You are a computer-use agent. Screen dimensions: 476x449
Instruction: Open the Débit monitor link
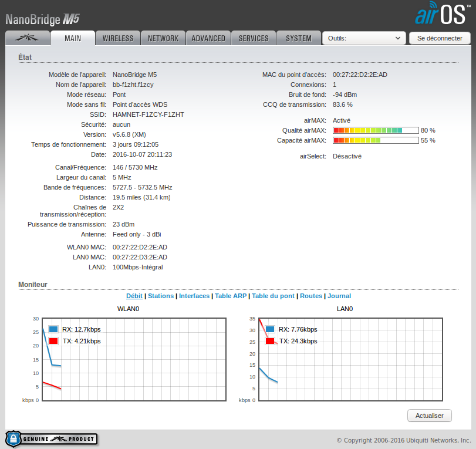(x=134, y=296)
